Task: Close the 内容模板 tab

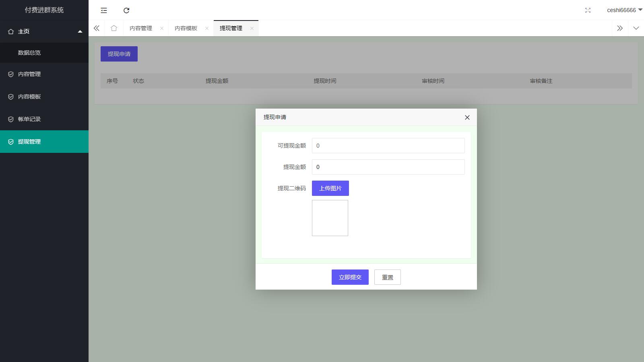Action: 207,28
